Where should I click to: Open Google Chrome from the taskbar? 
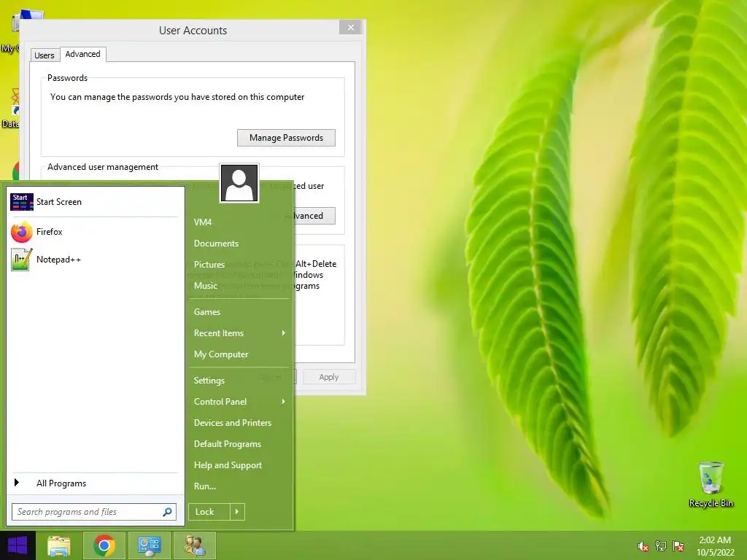point(104,545)
